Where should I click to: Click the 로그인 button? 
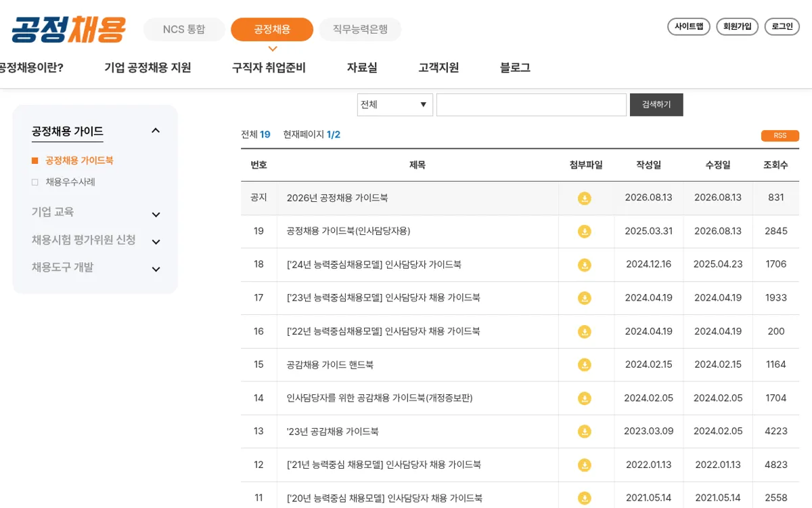coord(782,26)
